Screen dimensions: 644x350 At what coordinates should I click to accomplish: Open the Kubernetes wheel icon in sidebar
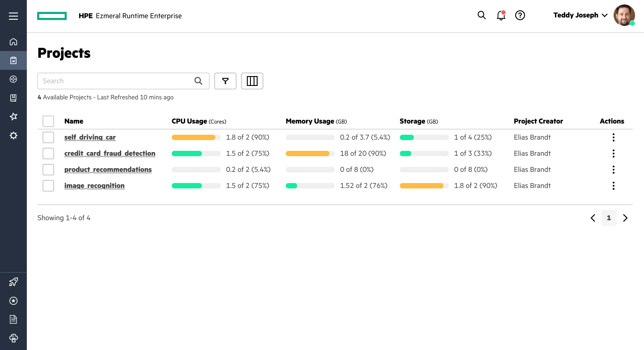(x=13, y=79)
